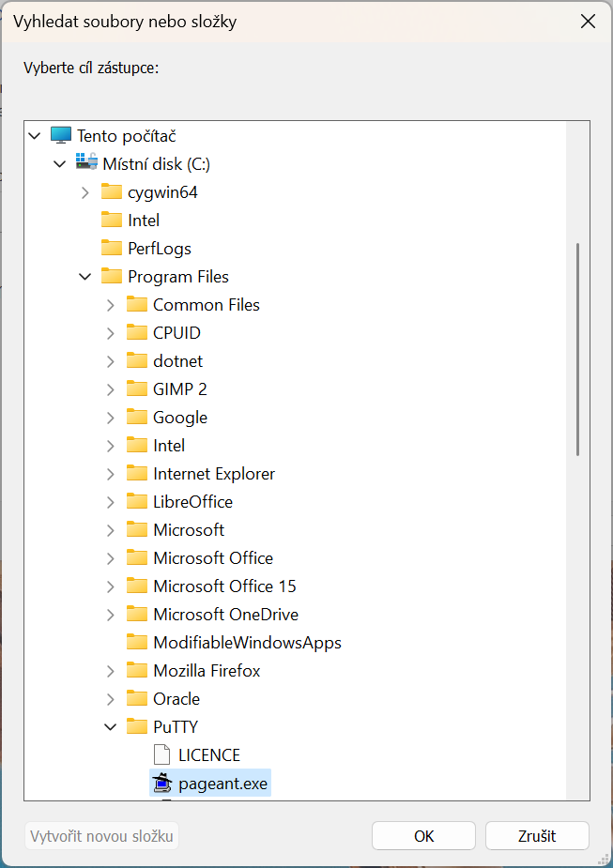Screen dimensions: 613x868
Task: Click the PuTTY folder icon
Action: pyautogui.click(x=137, y=727)
